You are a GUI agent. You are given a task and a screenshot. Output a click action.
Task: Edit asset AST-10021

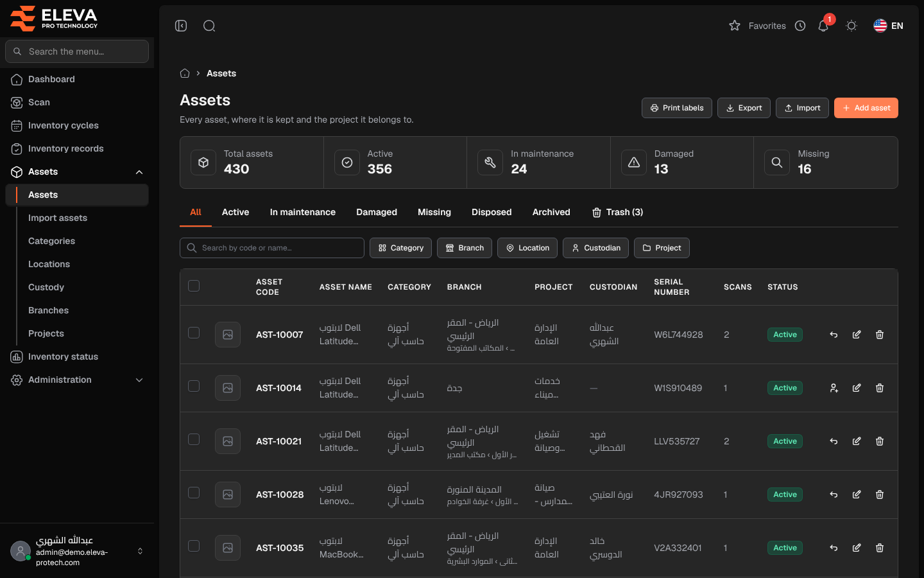[857, 441]
